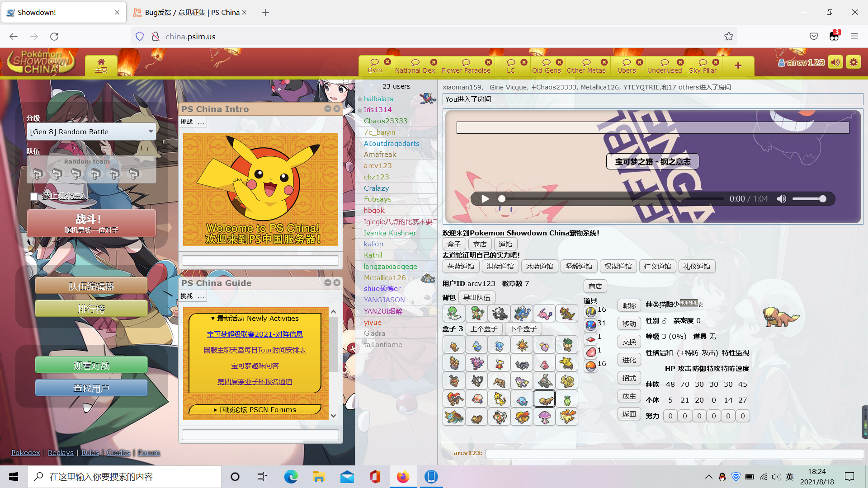Click the home 主页 icon tab
Image resolution: width=868 pixels, height=488 pixels.
(x=101, y=65)
